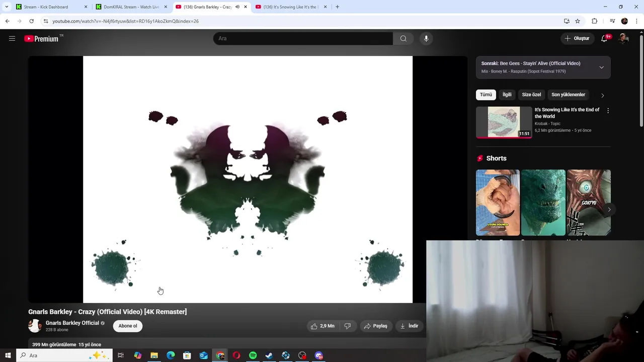Screen dimensions: 644x362
Task: Open YouTube account avatar menu
Action: pos(623,39)
